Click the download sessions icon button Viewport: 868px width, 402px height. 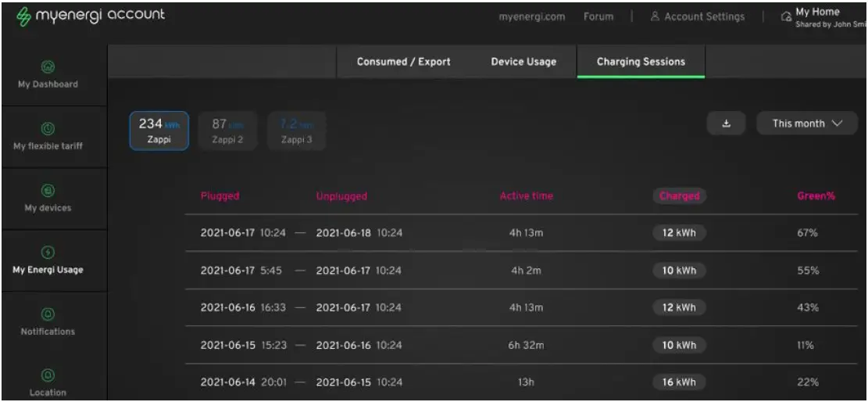pyautogui.click(x=727, y=124)
